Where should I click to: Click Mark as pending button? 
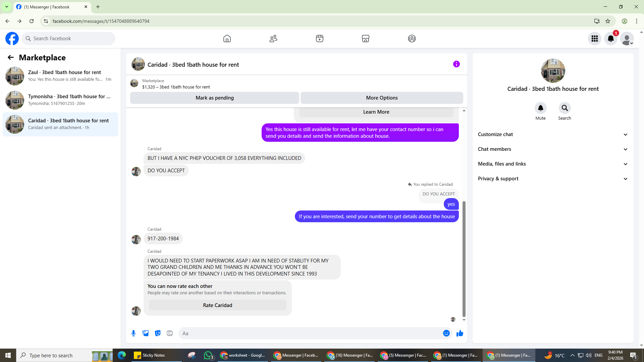[215, 98]
